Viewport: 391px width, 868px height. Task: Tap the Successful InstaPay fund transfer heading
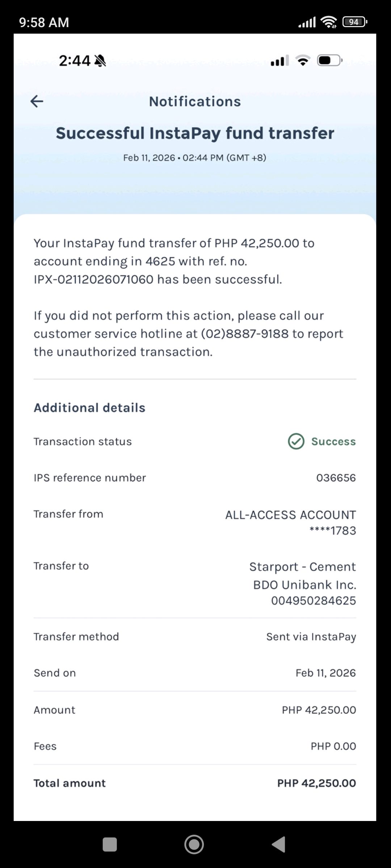[x=195, y=133]
